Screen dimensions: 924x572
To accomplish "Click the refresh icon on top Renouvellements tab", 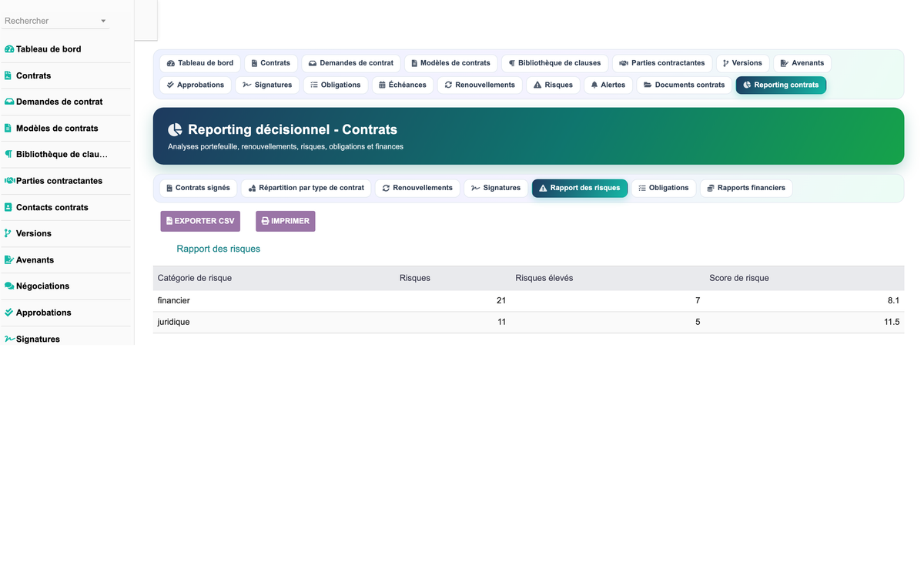I will click(x=448, y=85).
